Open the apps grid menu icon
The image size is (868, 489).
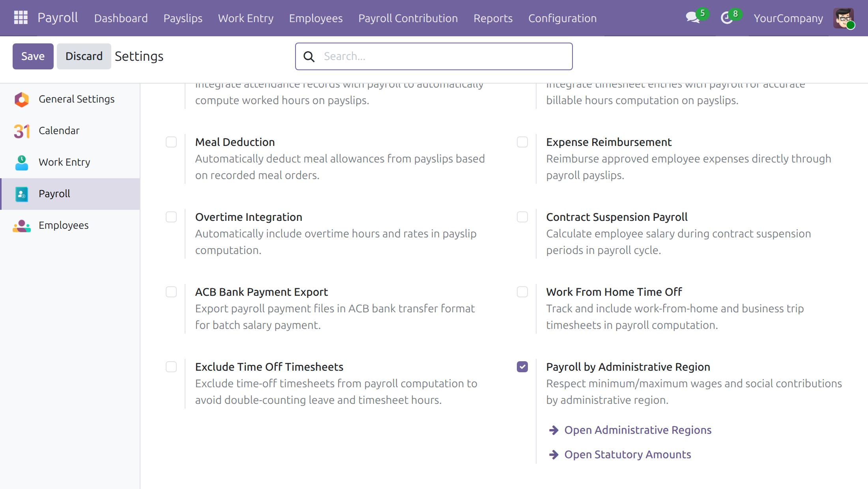pos(21,18)
